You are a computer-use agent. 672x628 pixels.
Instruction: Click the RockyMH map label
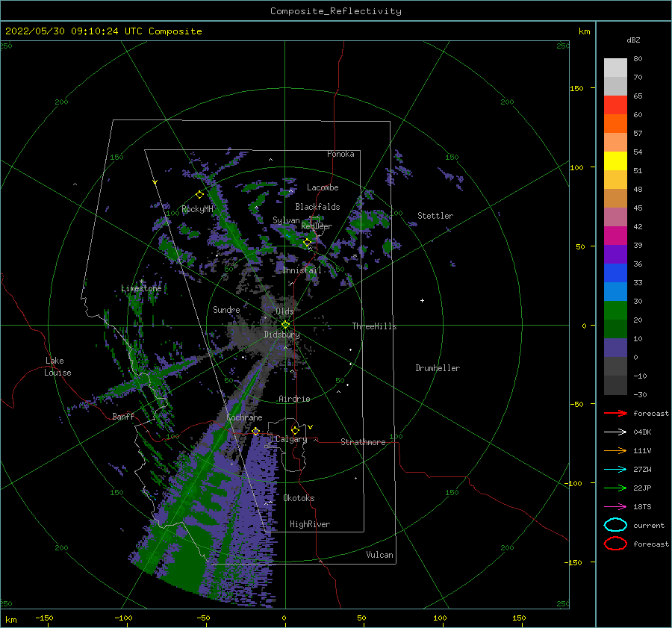197,209
